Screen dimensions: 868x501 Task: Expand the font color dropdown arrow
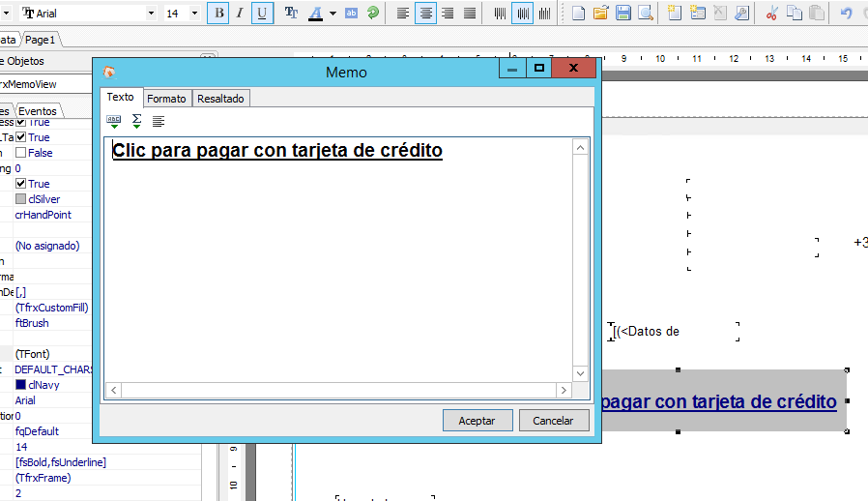click(333, 14)
